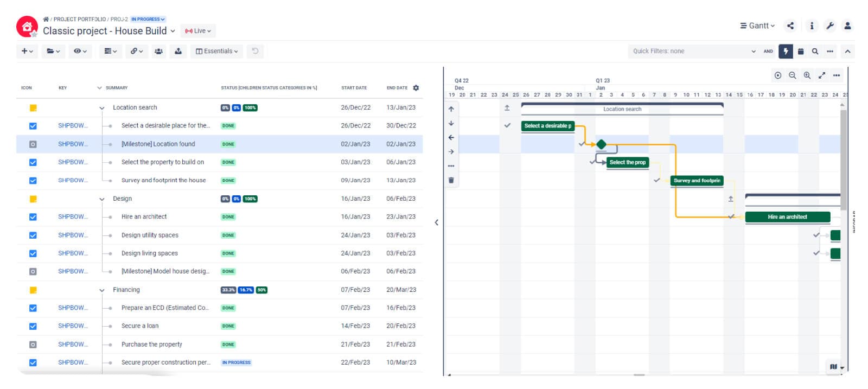Click the calendar icon near filters
The image size is (868, 389).
[801, 52]
